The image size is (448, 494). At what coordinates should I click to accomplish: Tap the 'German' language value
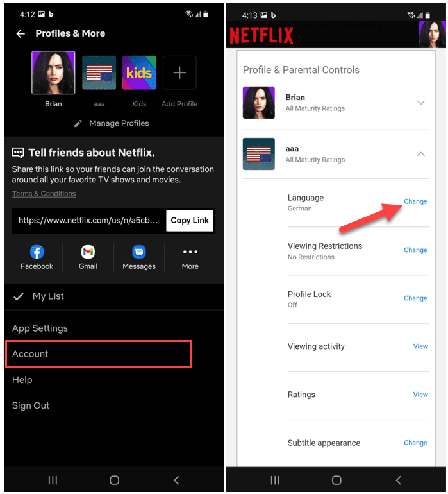[x=299, y=209]
